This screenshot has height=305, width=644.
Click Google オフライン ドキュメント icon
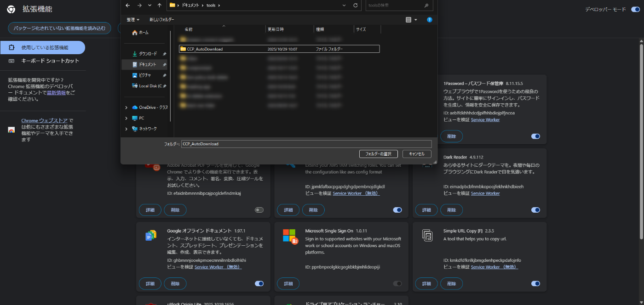point(151,236)
